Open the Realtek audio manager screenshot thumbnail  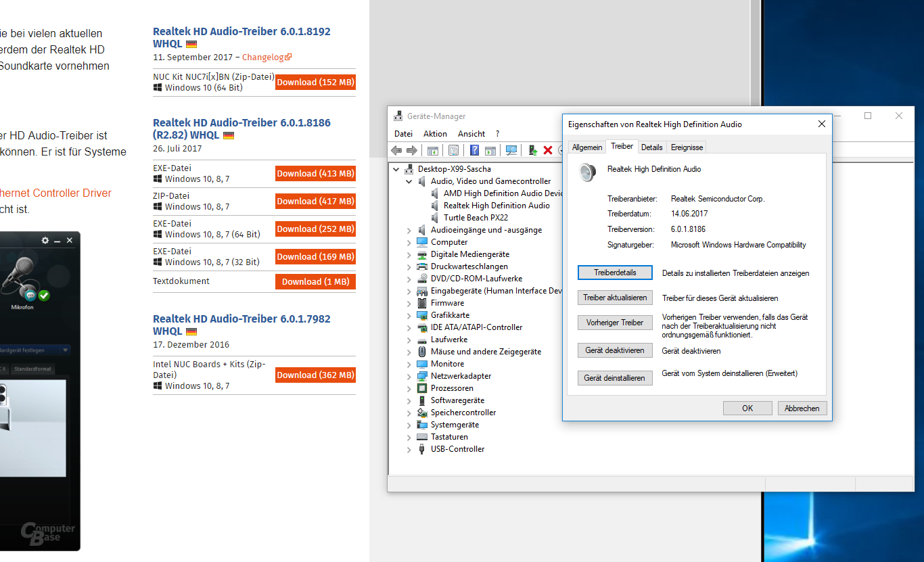coord(40,391)
